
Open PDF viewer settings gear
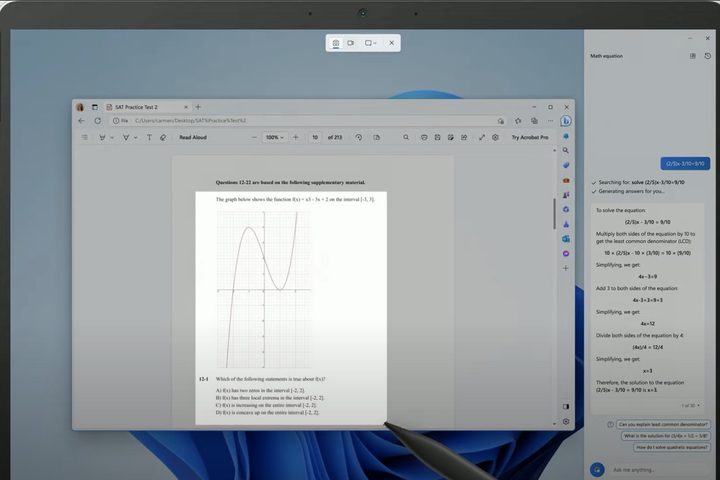point(495,137)
